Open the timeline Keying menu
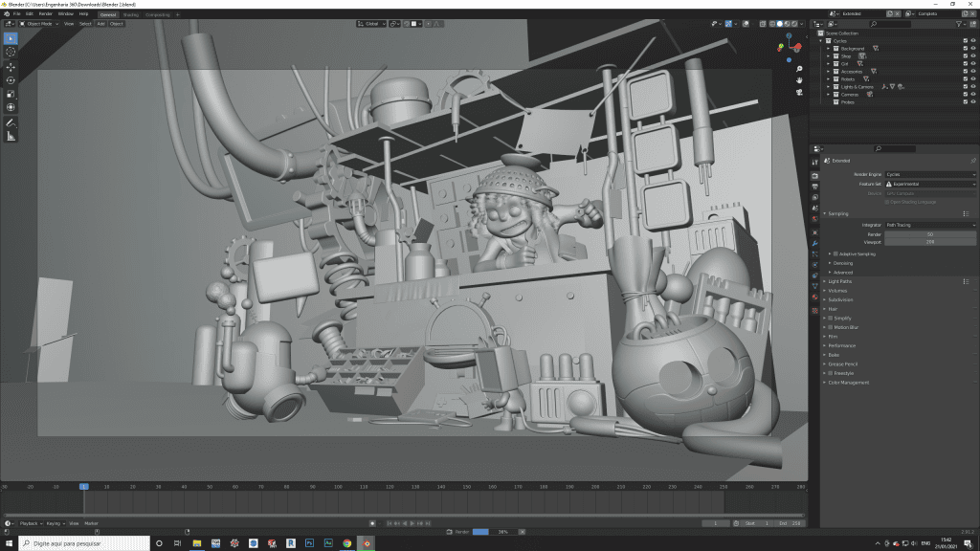Image resolution: width=980 pixels, height=551 pixels. coord(55,523)
